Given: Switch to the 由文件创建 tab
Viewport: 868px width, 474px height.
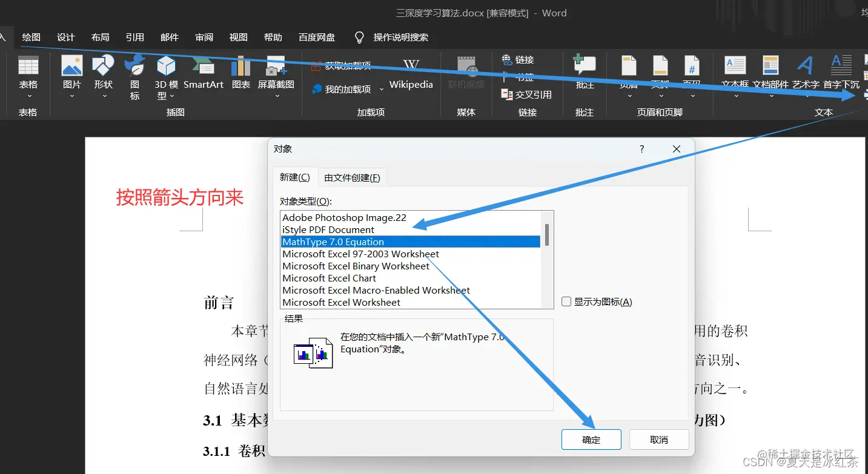Looking at the screenshot, I should coord(353,177).
